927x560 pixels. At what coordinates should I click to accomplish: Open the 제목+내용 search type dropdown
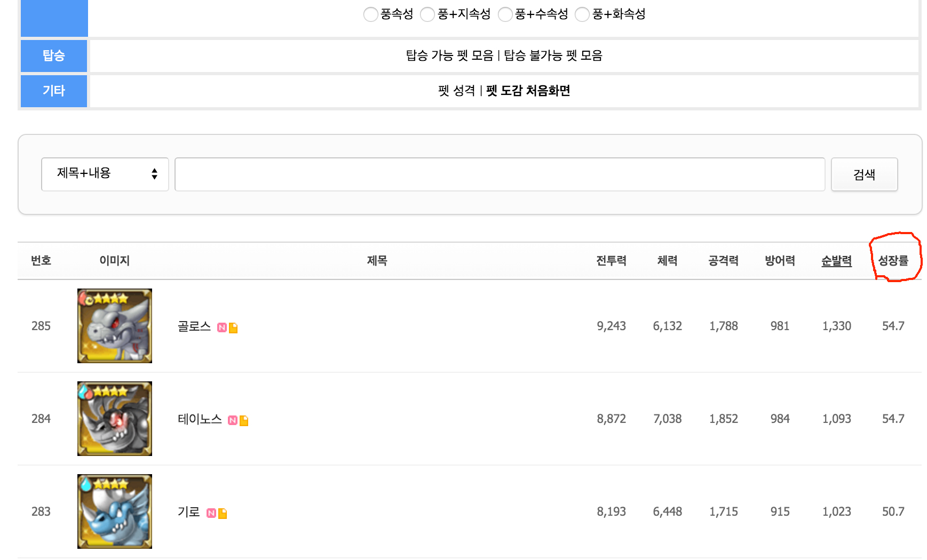105,174
